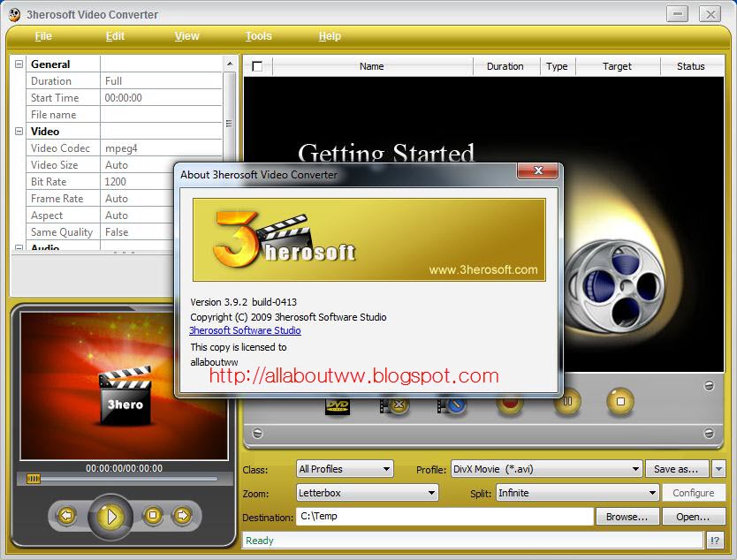Viewport: 737px width, 560px height.
Task: Open the Edit menu
Action: pos(115,35)
